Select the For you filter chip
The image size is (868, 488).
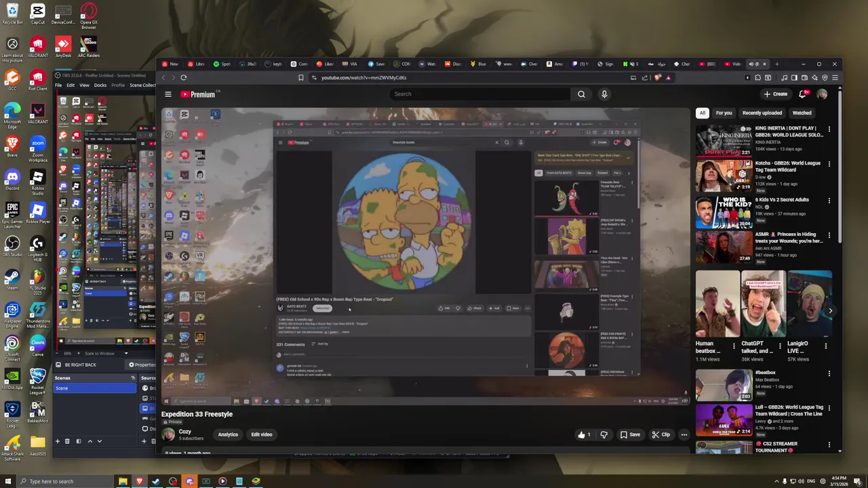724,113
